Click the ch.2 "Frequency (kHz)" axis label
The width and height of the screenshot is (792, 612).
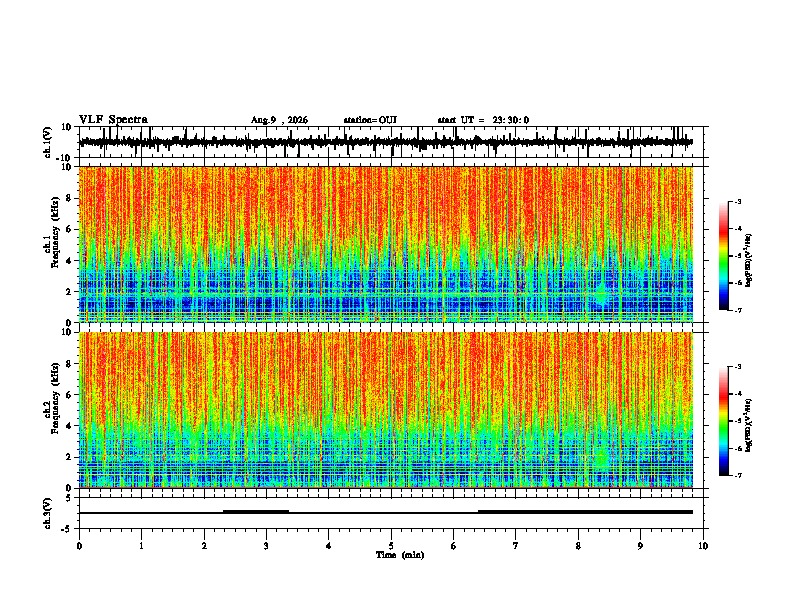[55, 398]
